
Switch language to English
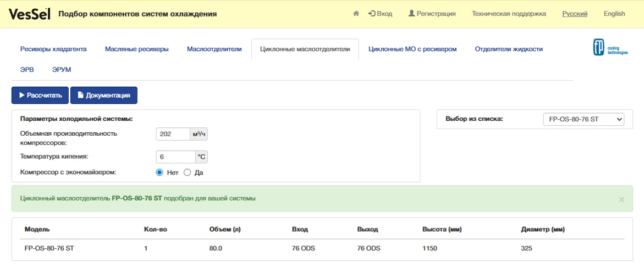[614, 14]
